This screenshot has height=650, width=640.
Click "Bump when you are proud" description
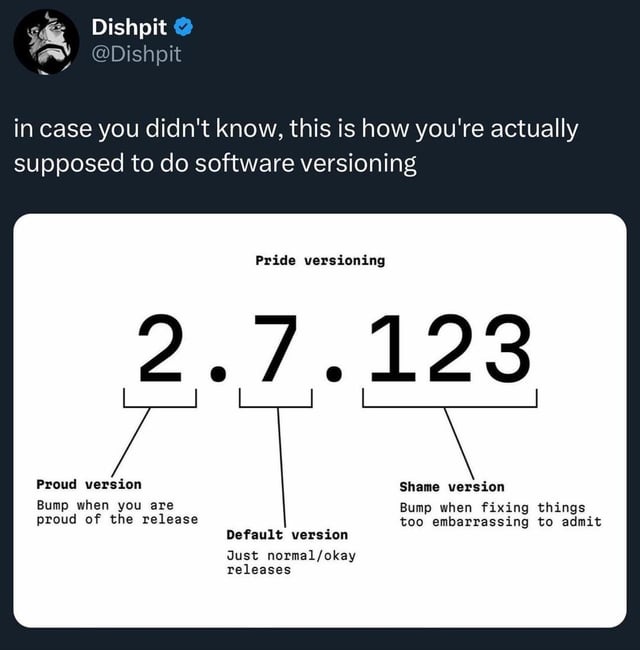[x=117, y=512]
